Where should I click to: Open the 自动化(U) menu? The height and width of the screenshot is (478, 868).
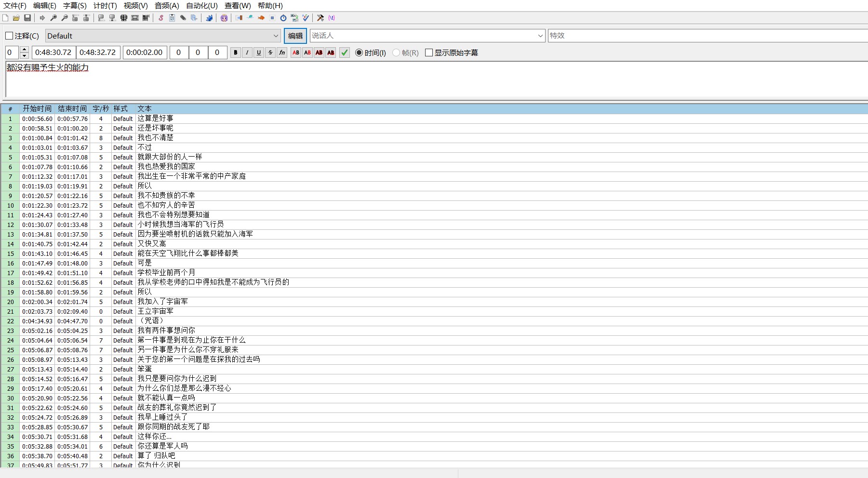point(202,6)
